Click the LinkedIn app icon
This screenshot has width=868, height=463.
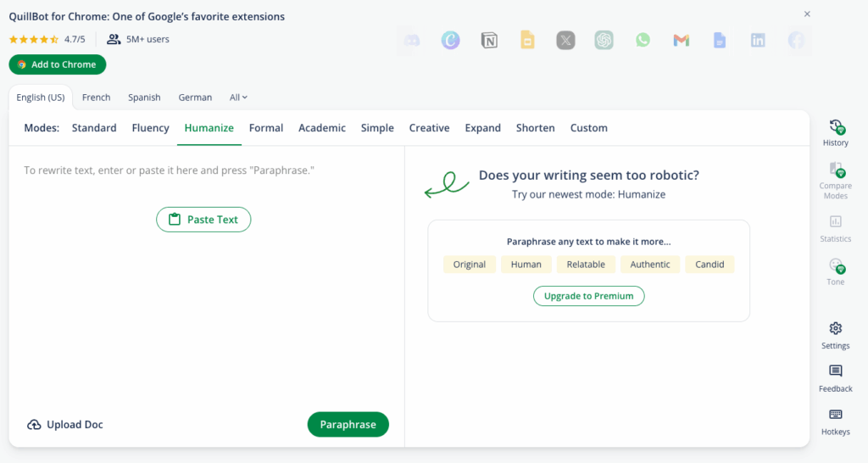(758, 40)
